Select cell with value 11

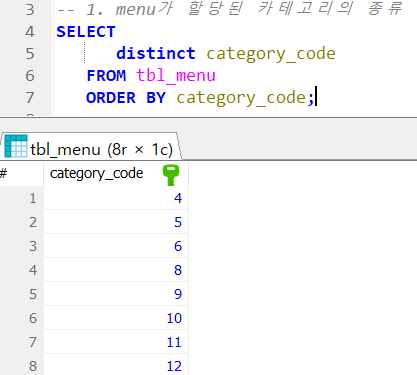click(116, 342)
